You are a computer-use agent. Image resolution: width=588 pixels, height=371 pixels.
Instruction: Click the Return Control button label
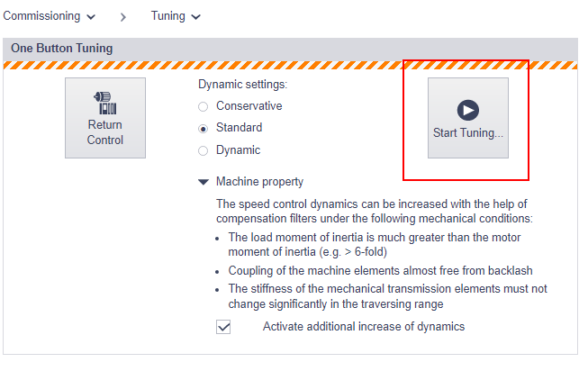click(x=105, y=132)
